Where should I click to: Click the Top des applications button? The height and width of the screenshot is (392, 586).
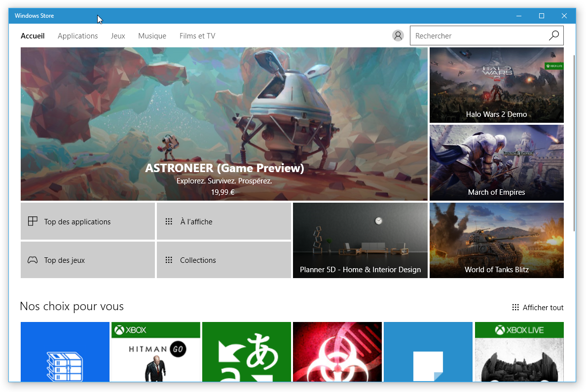tap(88, 221)
